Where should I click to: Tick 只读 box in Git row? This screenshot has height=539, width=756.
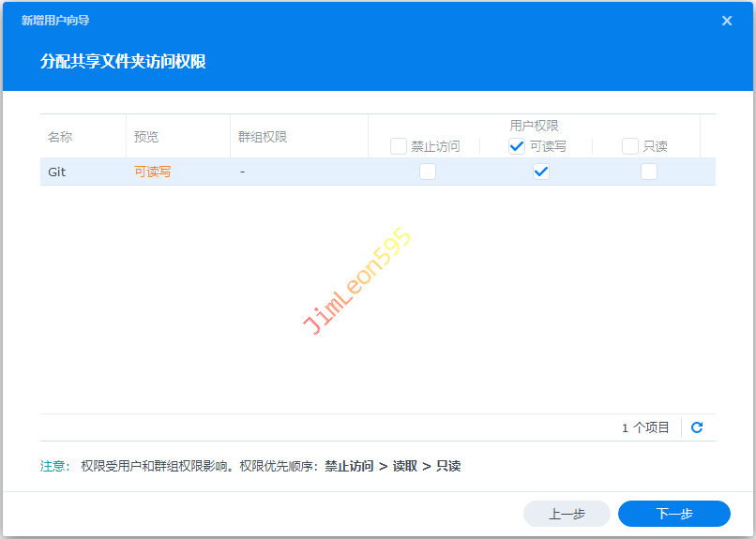[x=649, y=172]
